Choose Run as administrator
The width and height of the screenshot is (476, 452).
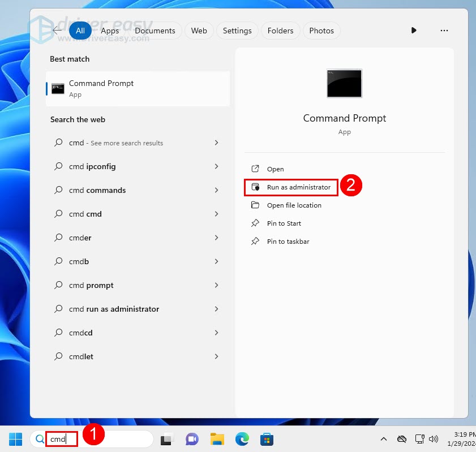pos(298,187)
